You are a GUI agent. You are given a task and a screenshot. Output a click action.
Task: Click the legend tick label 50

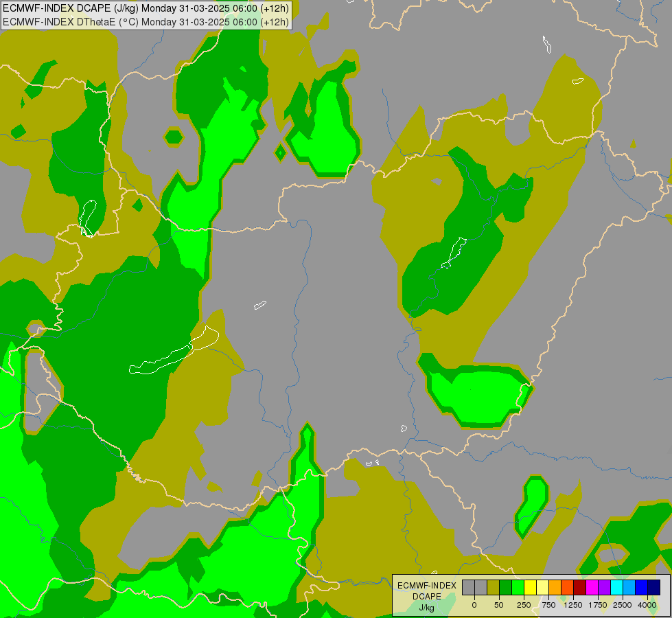(499, 605)
